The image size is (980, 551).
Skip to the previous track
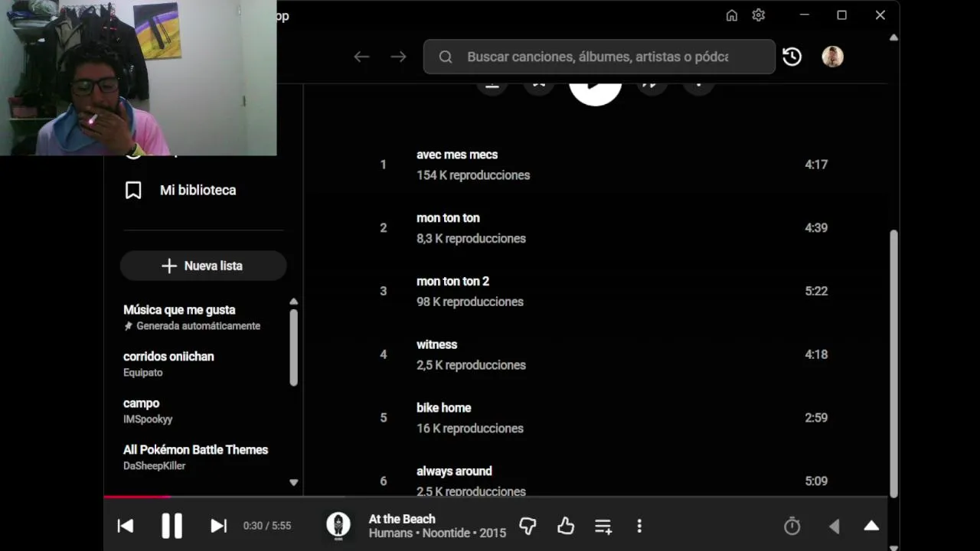point(126,526)
